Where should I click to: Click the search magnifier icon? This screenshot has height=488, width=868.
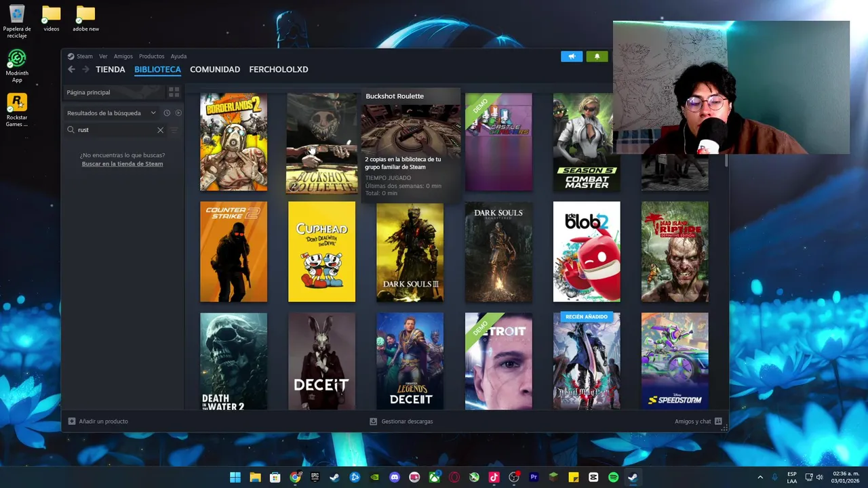[x=71, y=129]
